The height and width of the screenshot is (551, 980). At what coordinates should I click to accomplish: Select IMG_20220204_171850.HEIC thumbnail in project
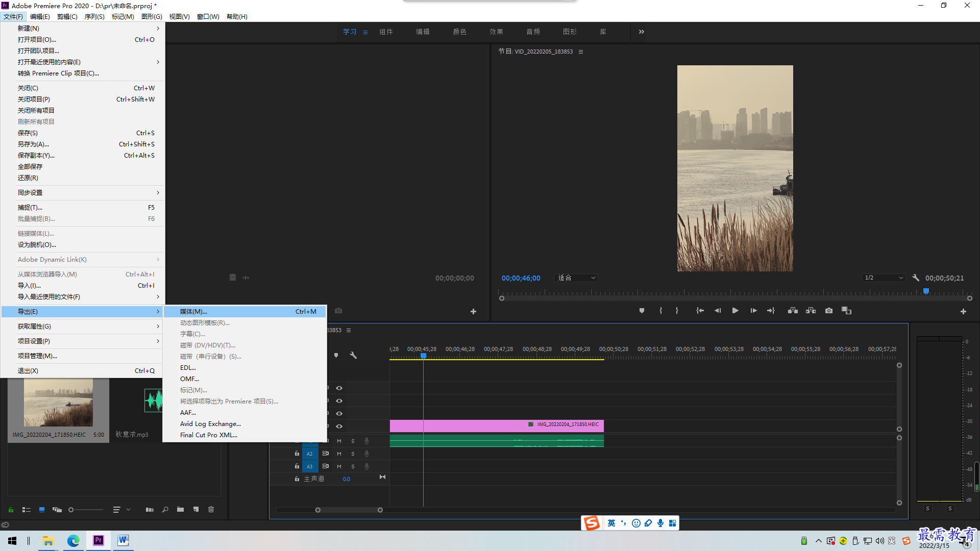[x=58, y=403]
